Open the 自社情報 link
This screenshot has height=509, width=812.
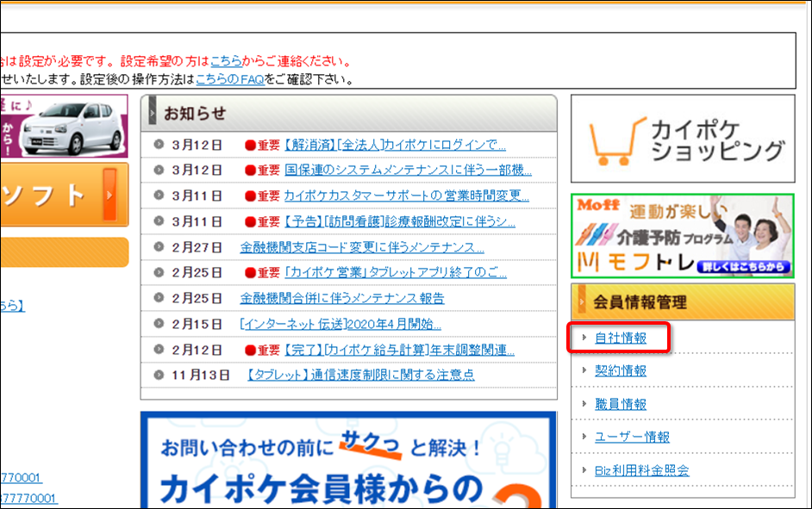click(621, 338)
